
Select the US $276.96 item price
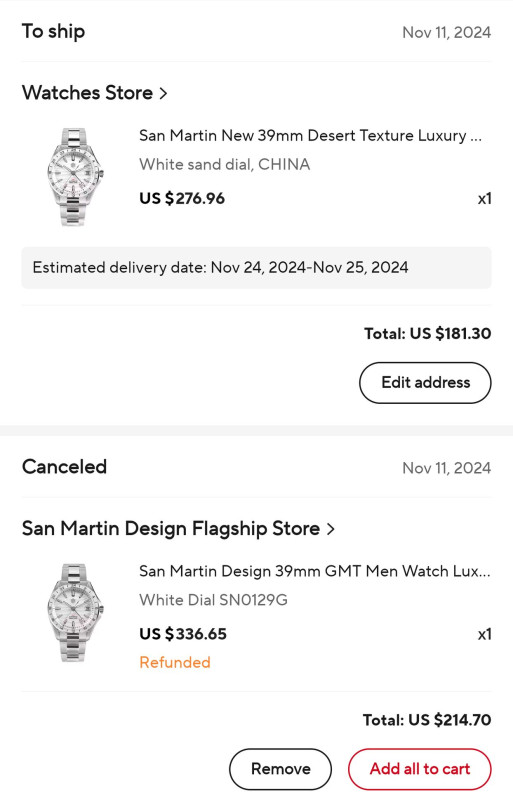click(x=182, y=198)
